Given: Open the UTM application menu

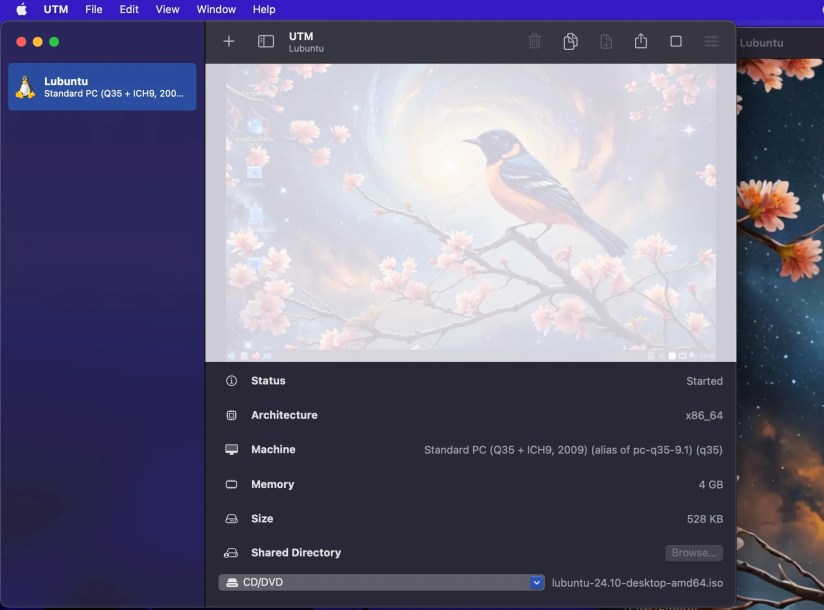Looking at the screenshot, I should pyautogui.click(x=56, y=9).
